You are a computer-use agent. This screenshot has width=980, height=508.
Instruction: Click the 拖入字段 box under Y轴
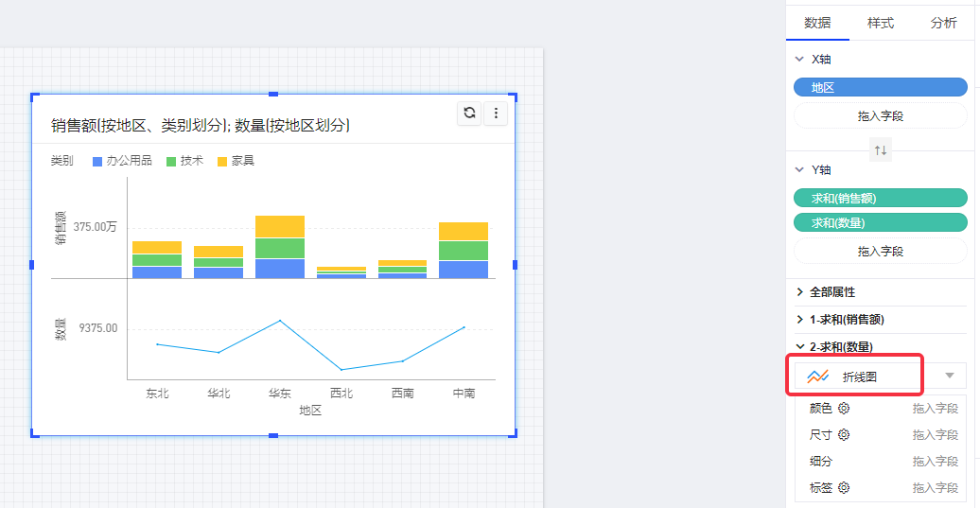tap(880, 252)
